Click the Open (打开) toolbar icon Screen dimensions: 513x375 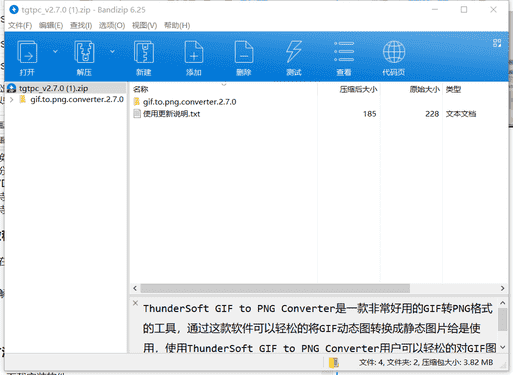click(x=27, y=52)
